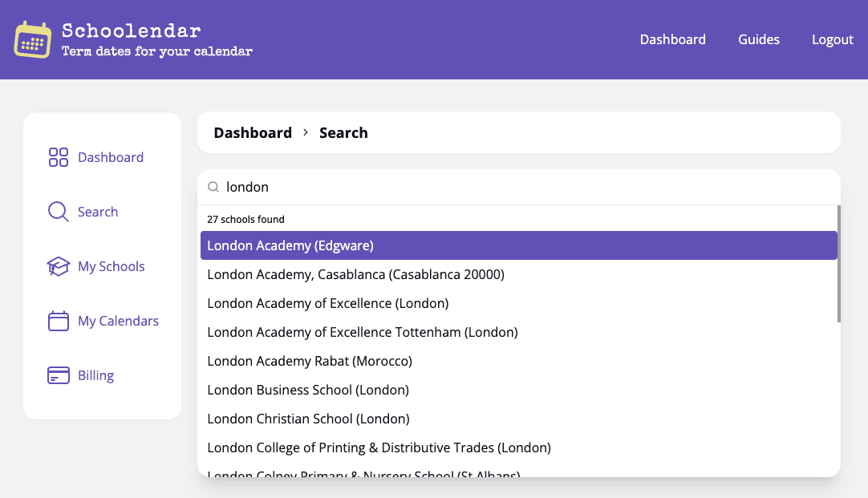Choose London Academy Rabat (Morocco)
Viewport: 868px width, 498px height.
coord(309,361)
